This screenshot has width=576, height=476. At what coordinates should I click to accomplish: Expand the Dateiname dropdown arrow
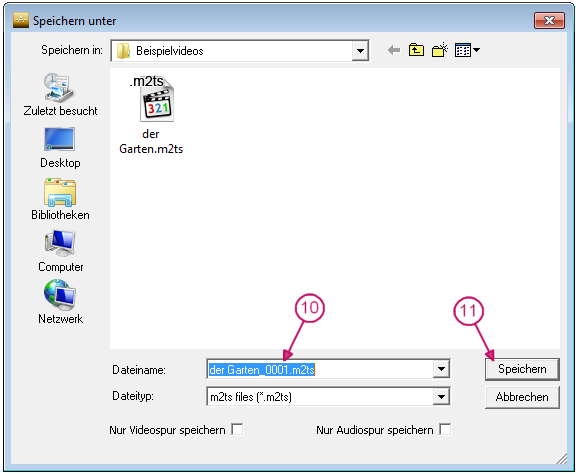click(441, 369)
